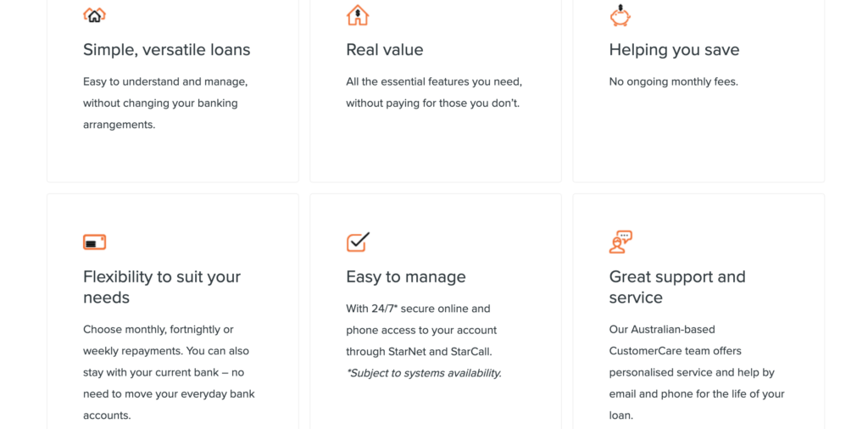Screen dimensions: 868x429
Task: Click the Subject to systems availability note
Action: point(424,373)
